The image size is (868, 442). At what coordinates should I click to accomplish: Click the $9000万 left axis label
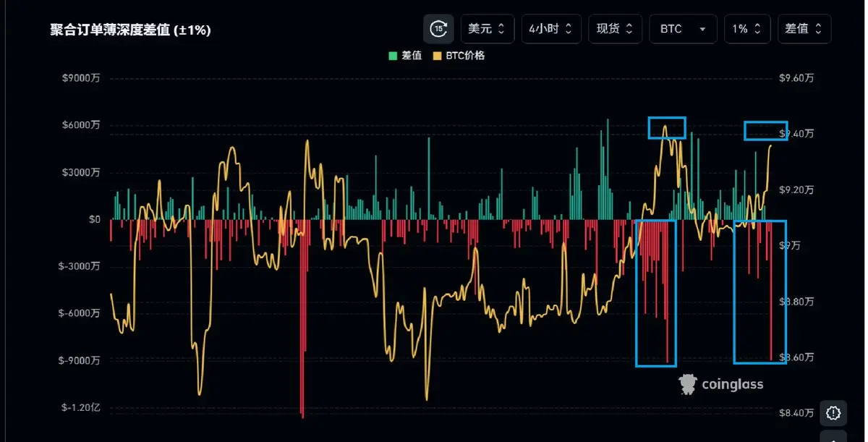click(81, 79)
